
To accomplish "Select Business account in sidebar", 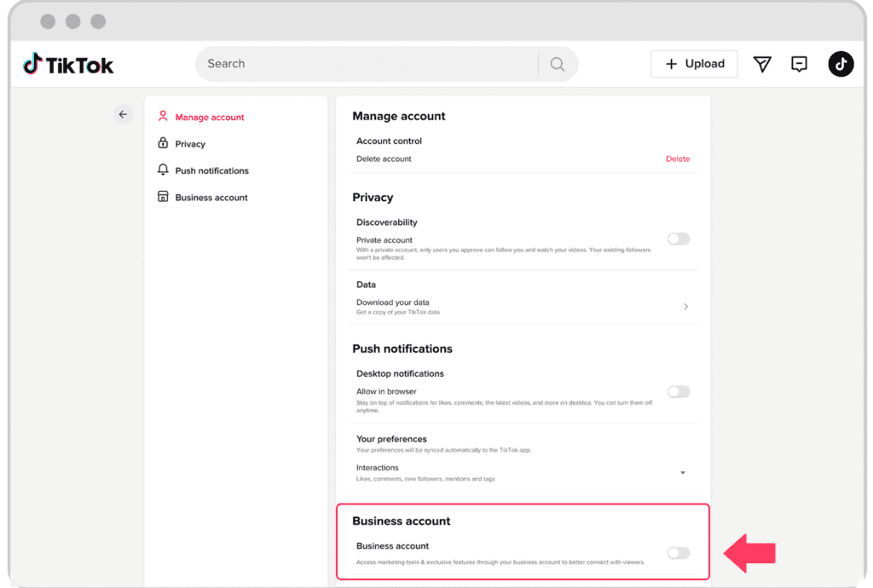I will coord(211,198).
